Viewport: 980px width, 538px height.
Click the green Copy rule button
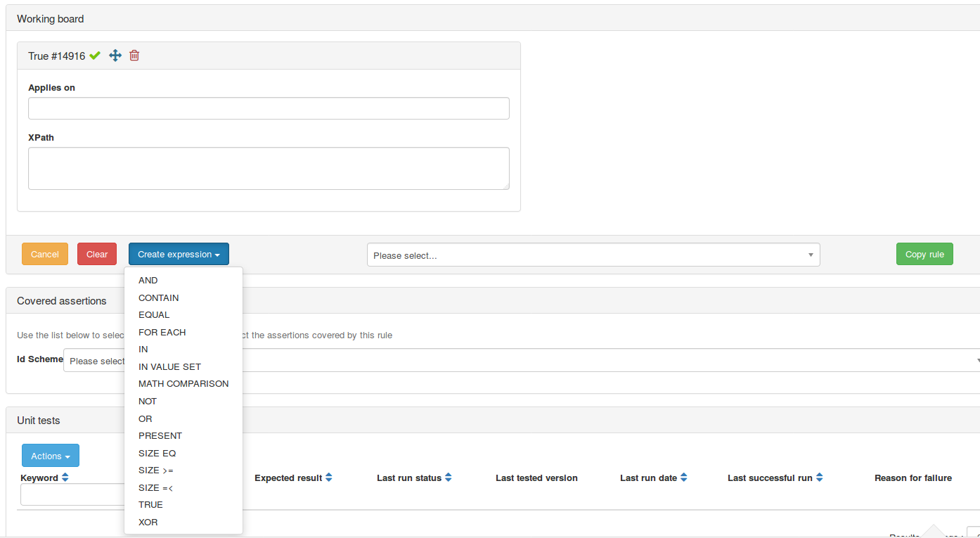point(924,255)
